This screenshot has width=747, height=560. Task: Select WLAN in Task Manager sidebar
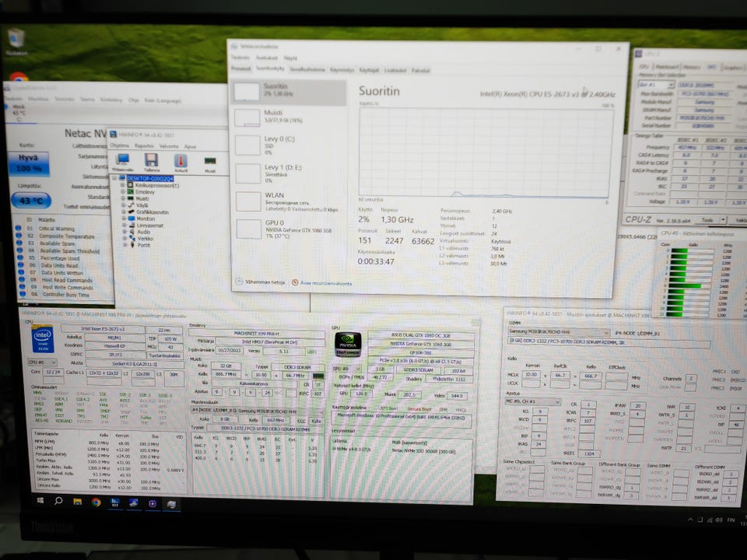coord(289,201)
